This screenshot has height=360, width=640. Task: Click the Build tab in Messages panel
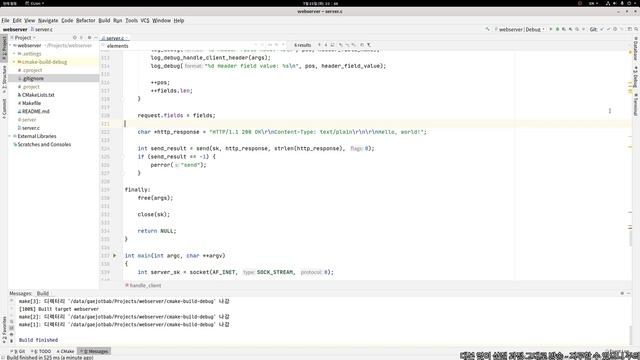coord(43,293)
